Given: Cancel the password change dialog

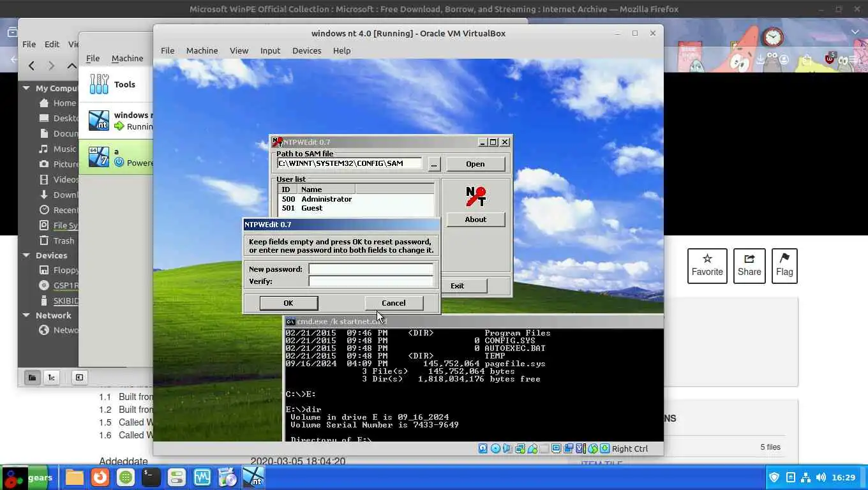Looking at the screenshot, I should pyautogui.click(x=394, y=303).
